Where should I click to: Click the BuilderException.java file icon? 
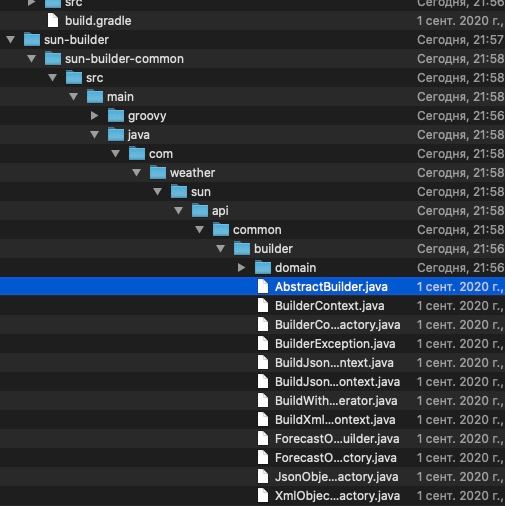pos(263,343)
